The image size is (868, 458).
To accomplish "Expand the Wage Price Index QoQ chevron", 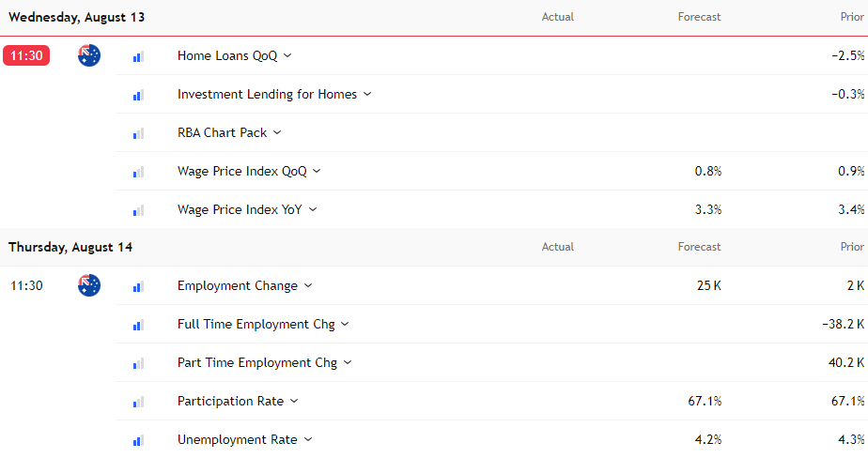I will (317, 171).
